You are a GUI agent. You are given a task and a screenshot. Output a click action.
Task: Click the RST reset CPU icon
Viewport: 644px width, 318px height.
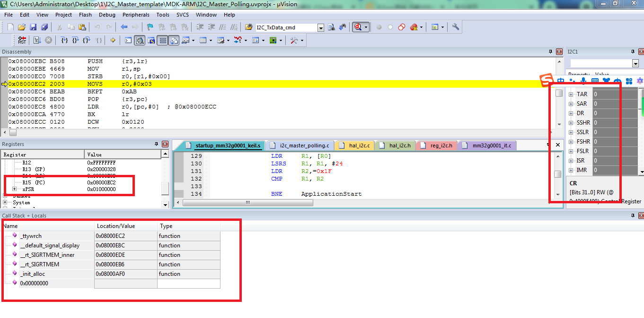click(x=22, y=40)
